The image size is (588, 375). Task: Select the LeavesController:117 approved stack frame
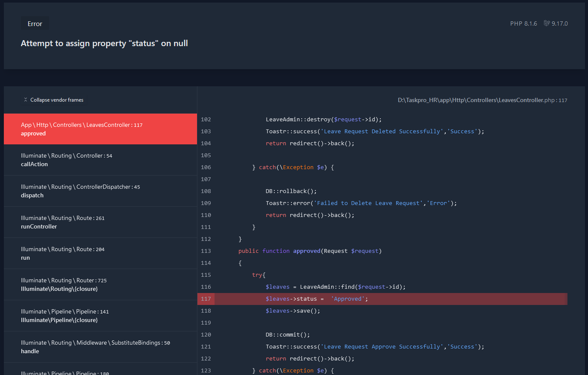coord(100,129)
